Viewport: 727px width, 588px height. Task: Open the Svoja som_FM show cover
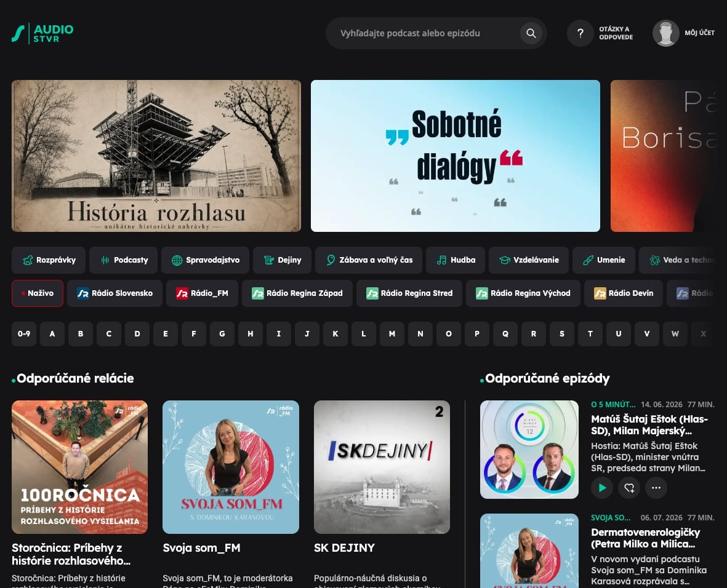coord(231,467)
